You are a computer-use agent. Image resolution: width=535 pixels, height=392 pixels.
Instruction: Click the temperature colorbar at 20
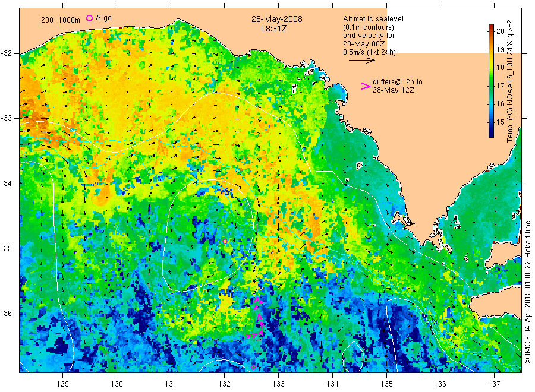point(492,31)
